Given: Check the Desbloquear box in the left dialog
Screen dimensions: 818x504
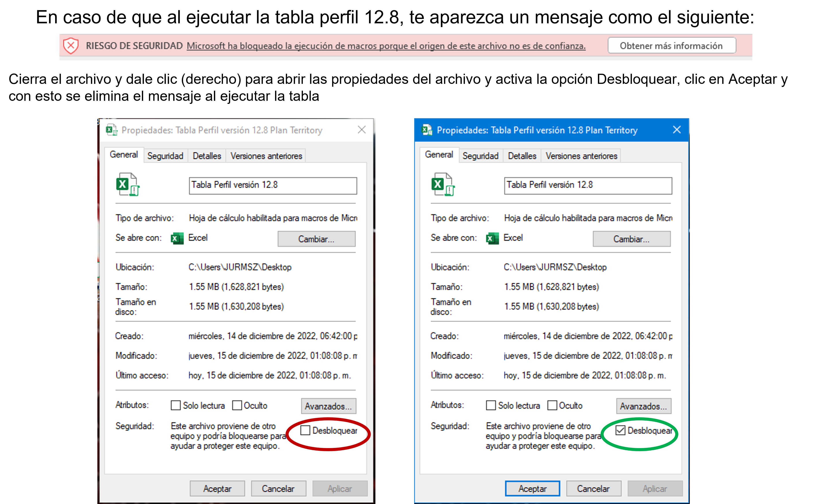Looking at the screenshot, I should pyautogui.click(x=305, y=430).
